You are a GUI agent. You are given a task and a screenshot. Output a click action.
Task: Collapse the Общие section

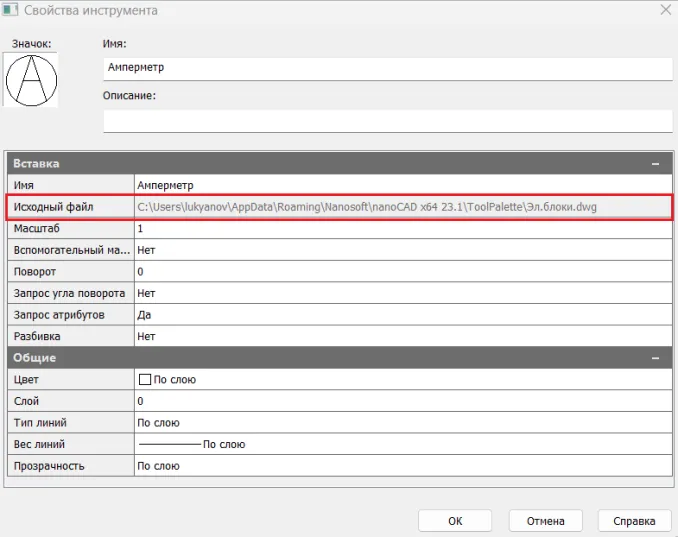pos(655,358)
